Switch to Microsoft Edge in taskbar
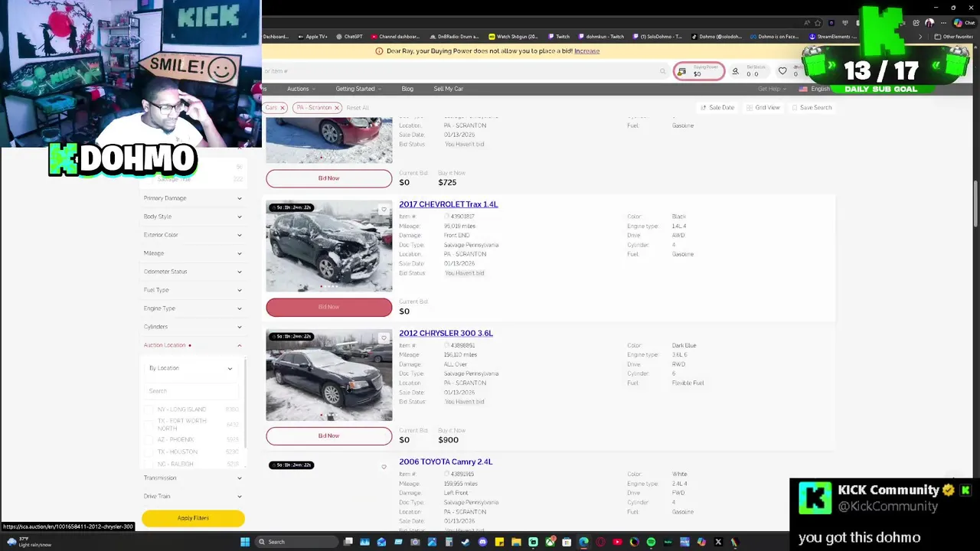980x551 pixels. 583,542
